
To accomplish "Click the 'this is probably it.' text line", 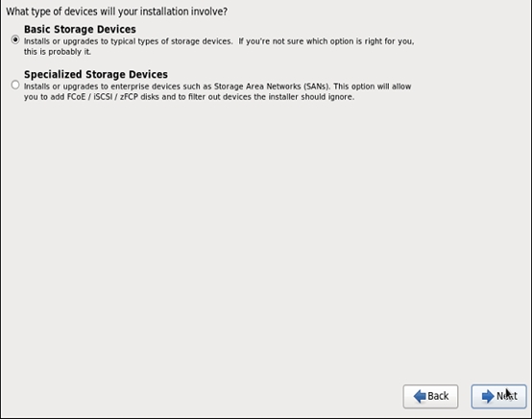I will click(58, 52).
